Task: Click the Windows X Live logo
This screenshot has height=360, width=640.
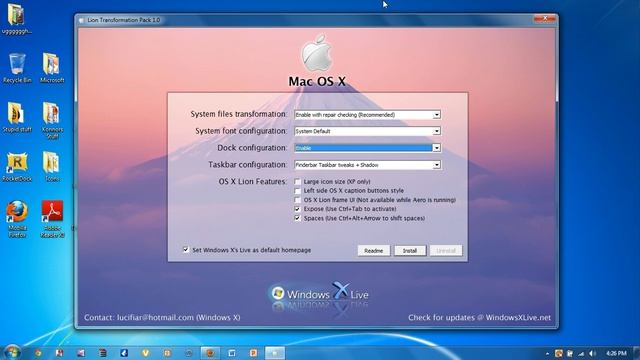Action: click(319, 293)
